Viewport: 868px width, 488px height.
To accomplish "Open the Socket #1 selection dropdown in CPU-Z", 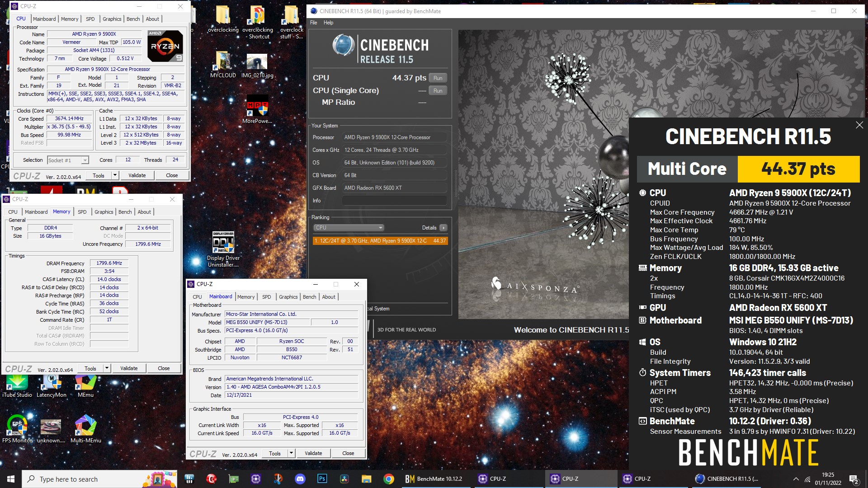I will pyautogui.click(x=68, y=160).
